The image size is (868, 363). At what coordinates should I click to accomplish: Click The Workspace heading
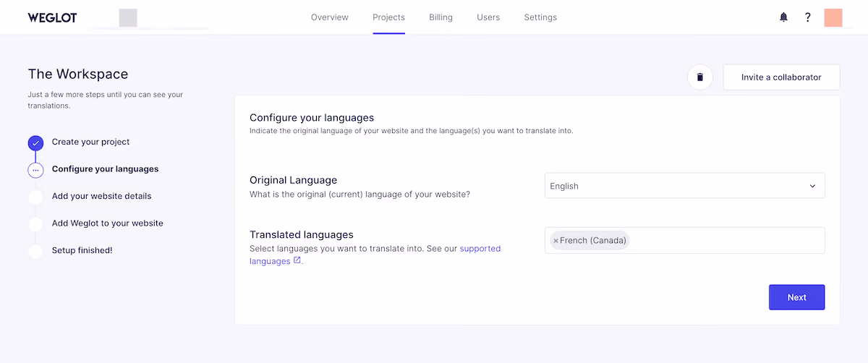click(x=78, y=74)
